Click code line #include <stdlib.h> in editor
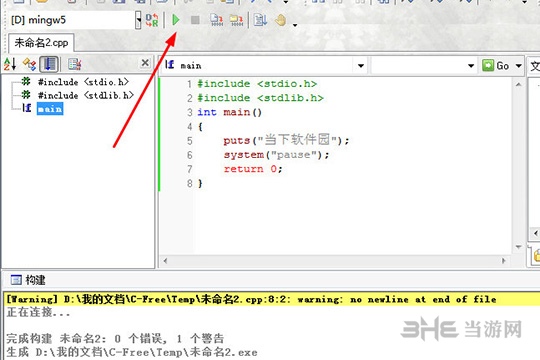The width and height of the screenshot is (540, 360). pos(260,98)
